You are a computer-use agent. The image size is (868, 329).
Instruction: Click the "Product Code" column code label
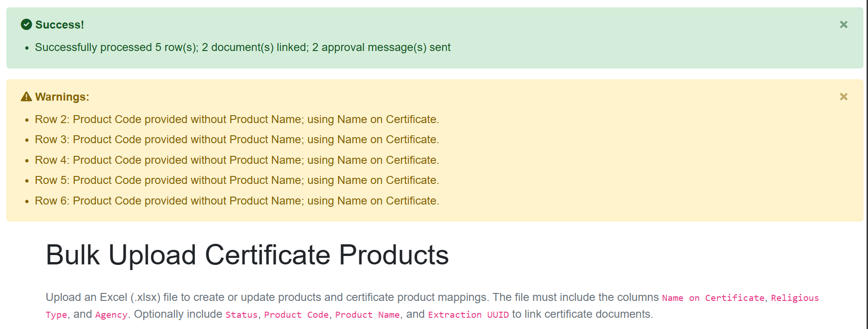tap(296, 315)
